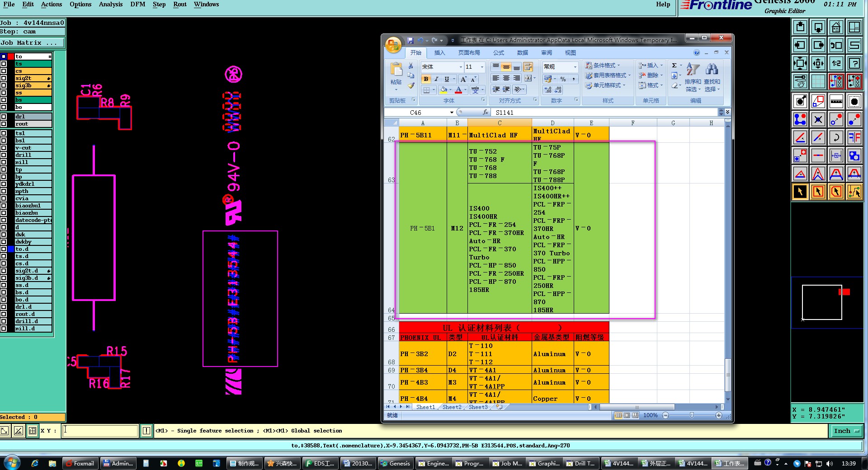Toggle visibility checkbox of layer cs
Viewport: 868px width, 470px height.
tap(4, 71)
